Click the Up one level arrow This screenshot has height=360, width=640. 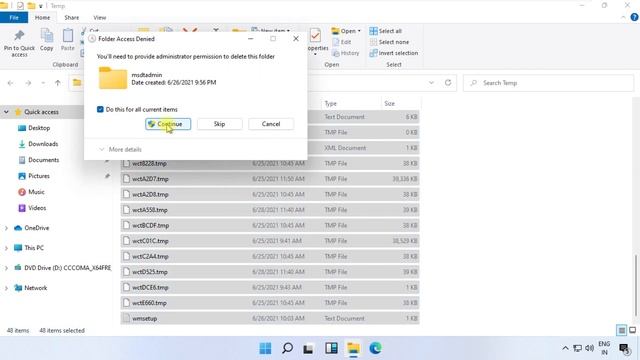(58, 83)
